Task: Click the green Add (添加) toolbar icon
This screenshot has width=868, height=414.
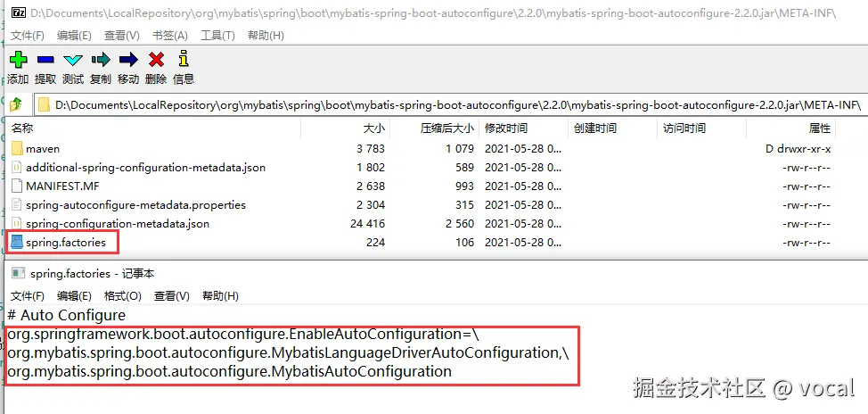Action: (18, 59)
